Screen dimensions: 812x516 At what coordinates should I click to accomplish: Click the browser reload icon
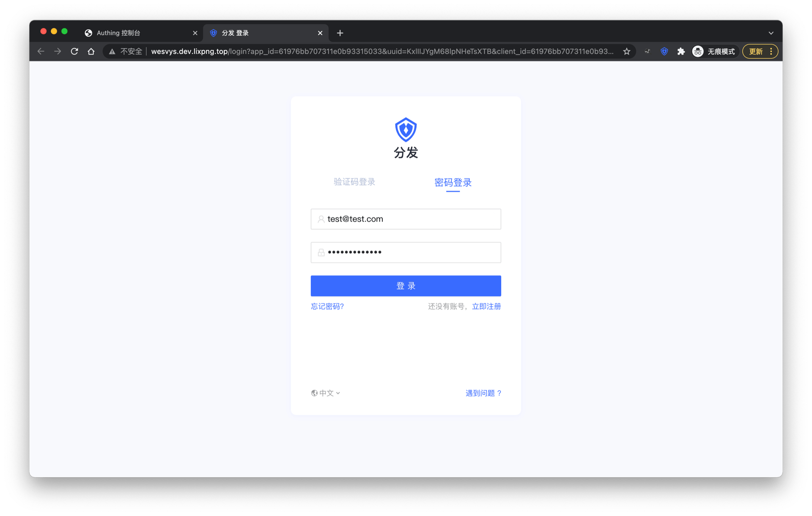click(x=74, y=52)
